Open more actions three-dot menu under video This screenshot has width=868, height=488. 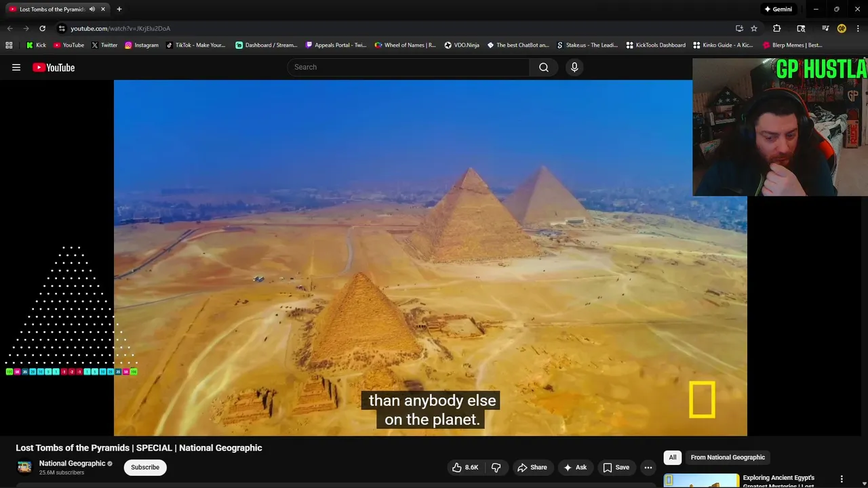[648, 467]
